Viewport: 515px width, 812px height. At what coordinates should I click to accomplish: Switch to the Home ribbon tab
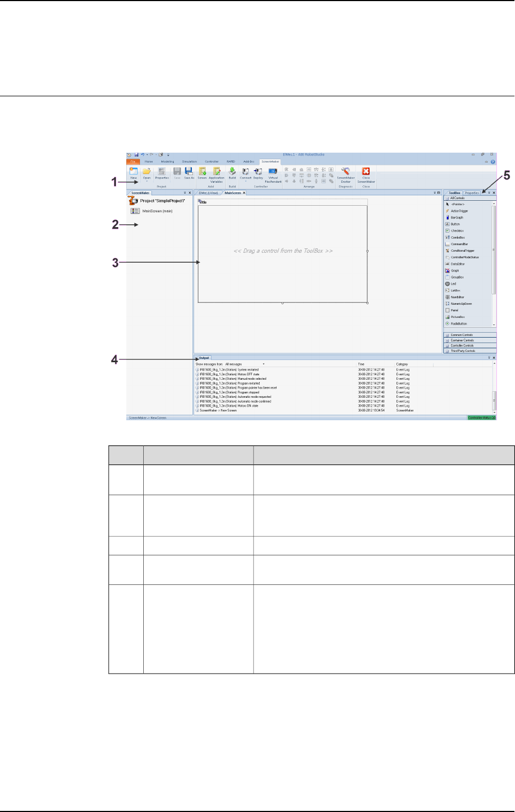coord(149,162)
